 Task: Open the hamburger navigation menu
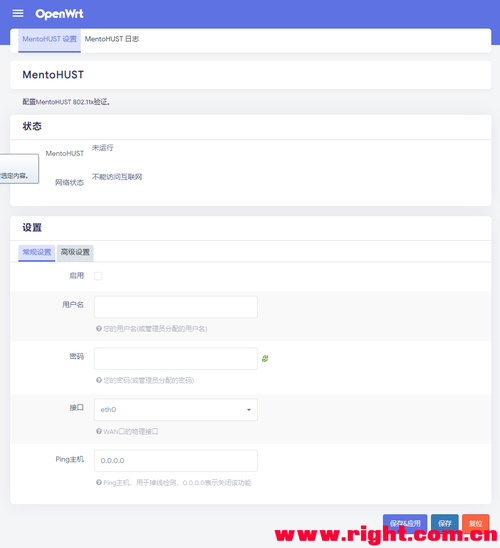click(x=18, y=14)
